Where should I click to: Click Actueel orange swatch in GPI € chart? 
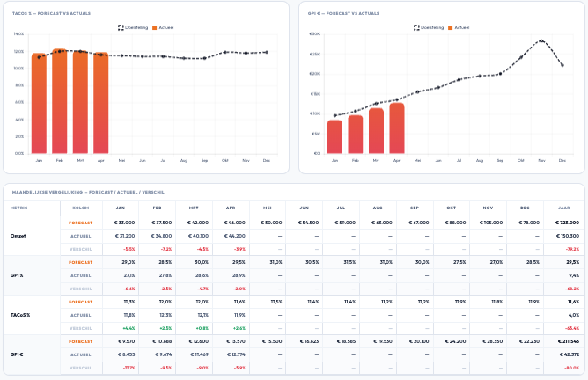(x=450, y=27)
